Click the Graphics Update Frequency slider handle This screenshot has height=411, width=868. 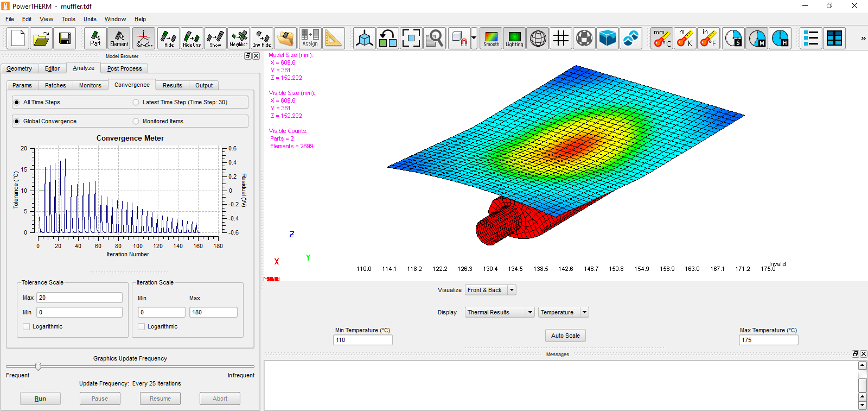coord(38,366)
